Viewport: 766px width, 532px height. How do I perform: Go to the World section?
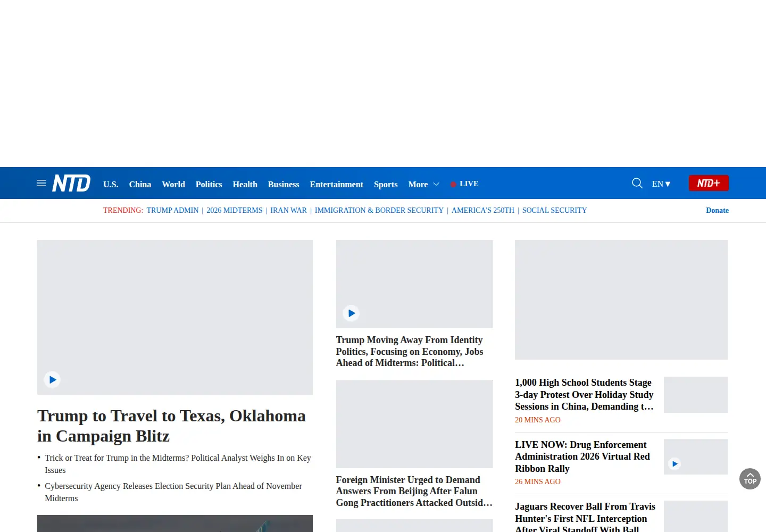pyautogui.click(x=173, y=184)
